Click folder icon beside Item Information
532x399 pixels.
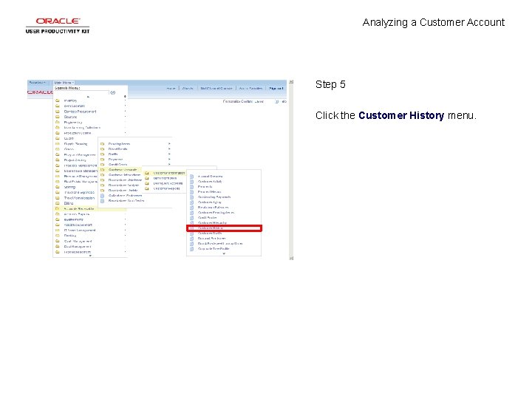(147, 178)
